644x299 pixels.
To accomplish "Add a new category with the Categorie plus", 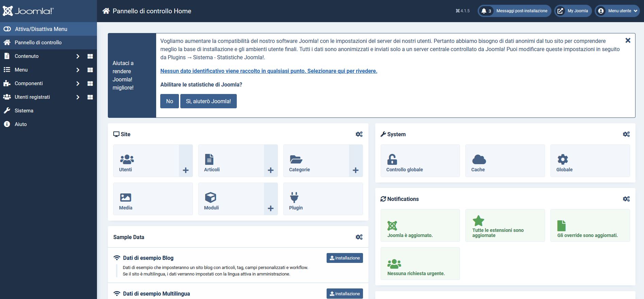I will coord(356,161).
